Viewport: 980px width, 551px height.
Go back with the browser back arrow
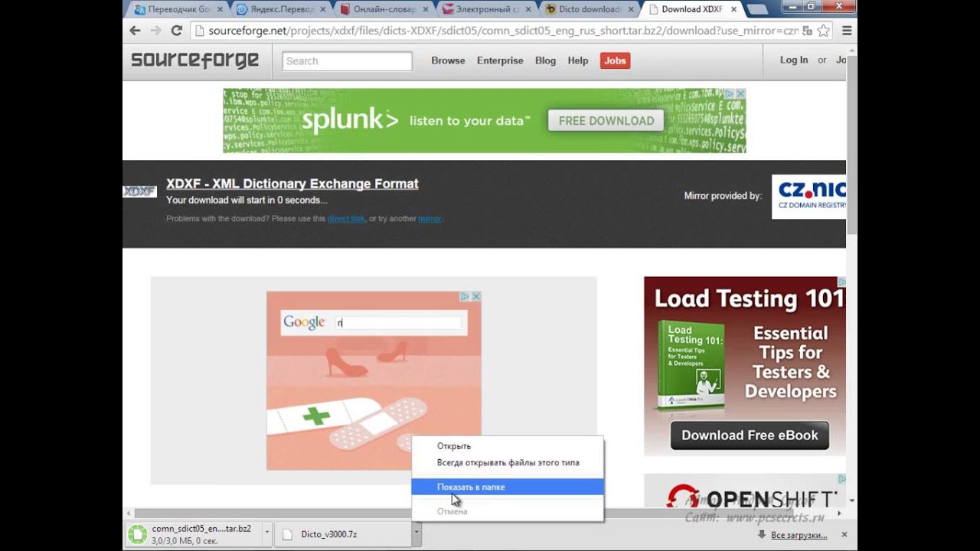pos(136,31)
